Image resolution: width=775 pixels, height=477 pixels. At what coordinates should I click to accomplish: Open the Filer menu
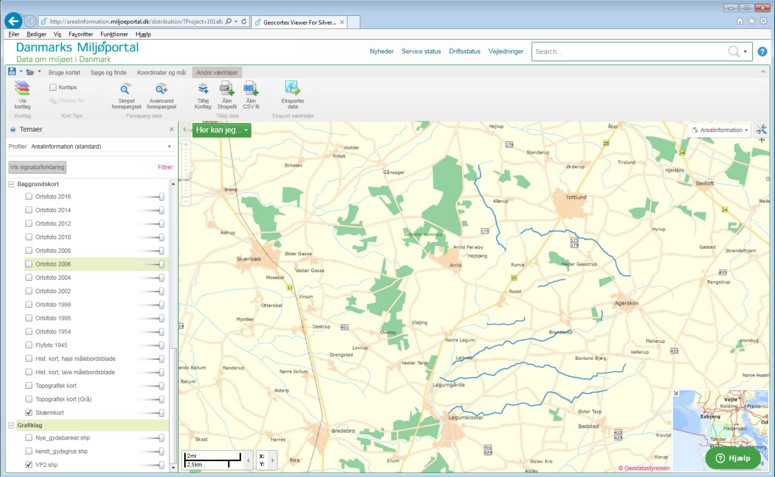point(14,34)
